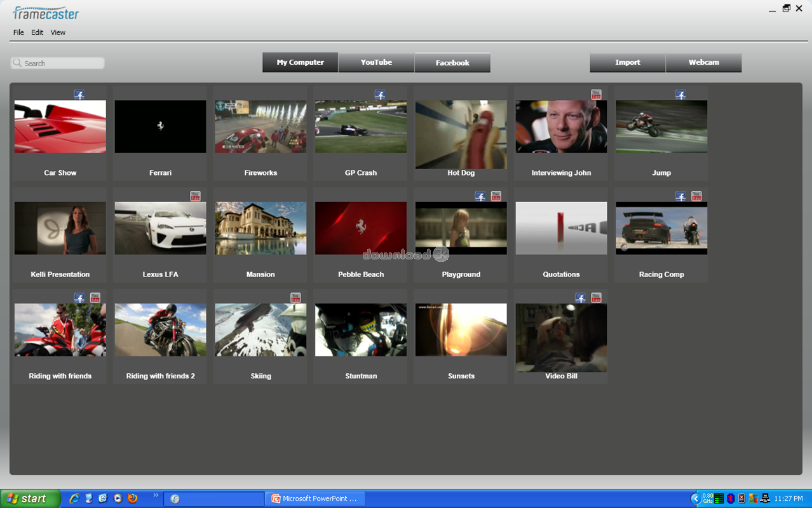
Task: Switch to My Computer tab
Action: click(300, 62)
